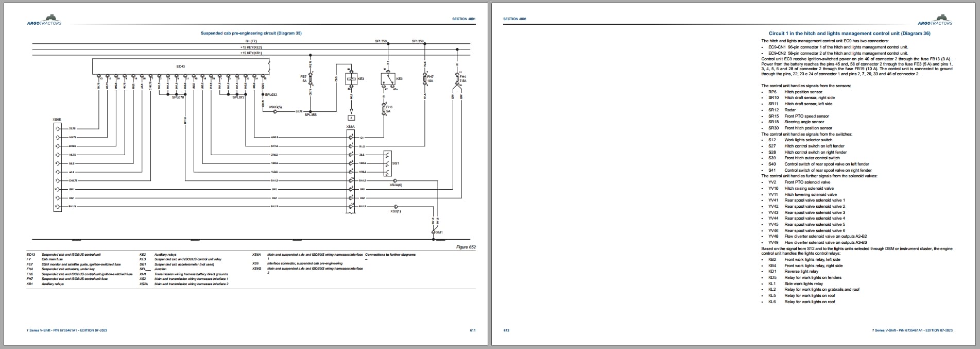Screen dimensions: 980x349
Task: Click the FE7 5A fuse symbol
Action: [311, 79]
